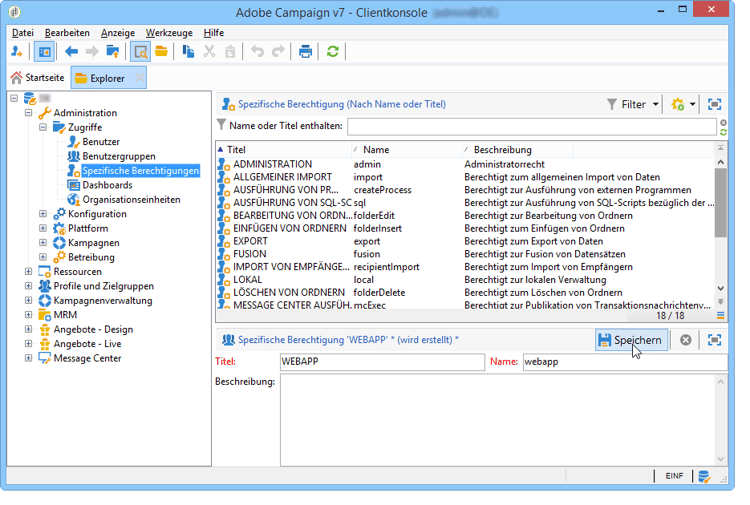Screen dimensions: 750x505
Task: Click the vertical scrollbar of the permissions list
Action: tap(721, 200)
